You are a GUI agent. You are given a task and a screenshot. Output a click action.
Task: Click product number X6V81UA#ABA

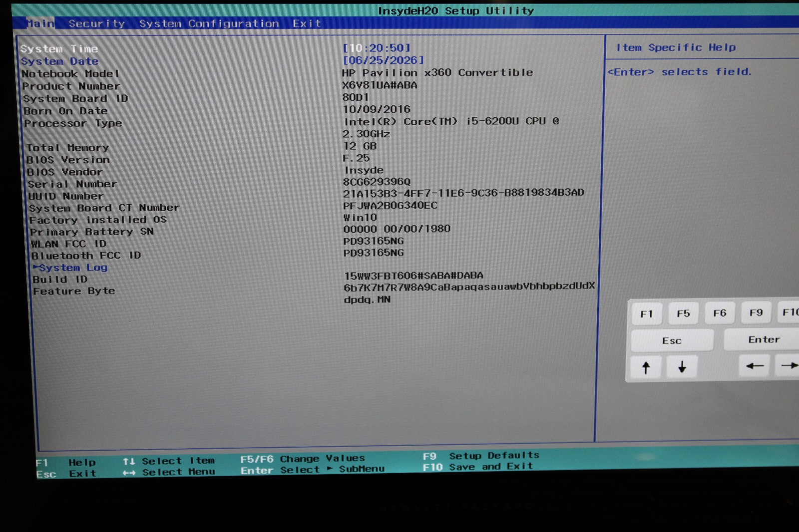click(x=380, y=85)
